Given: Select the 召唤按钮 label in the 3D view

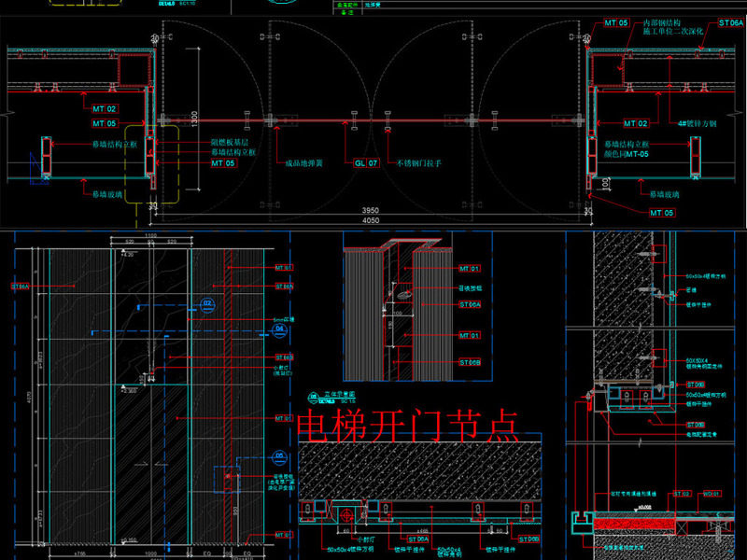Looking at the screenshot, I should pyautogui.click(x=471, y=288).
